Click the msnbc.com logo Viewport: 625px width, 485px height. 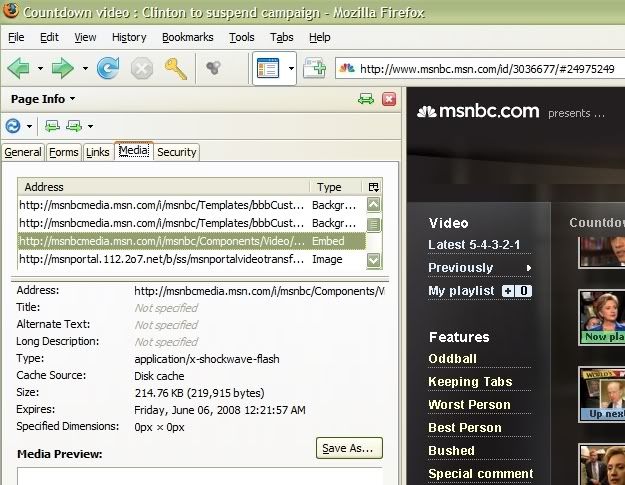(478, 111)
